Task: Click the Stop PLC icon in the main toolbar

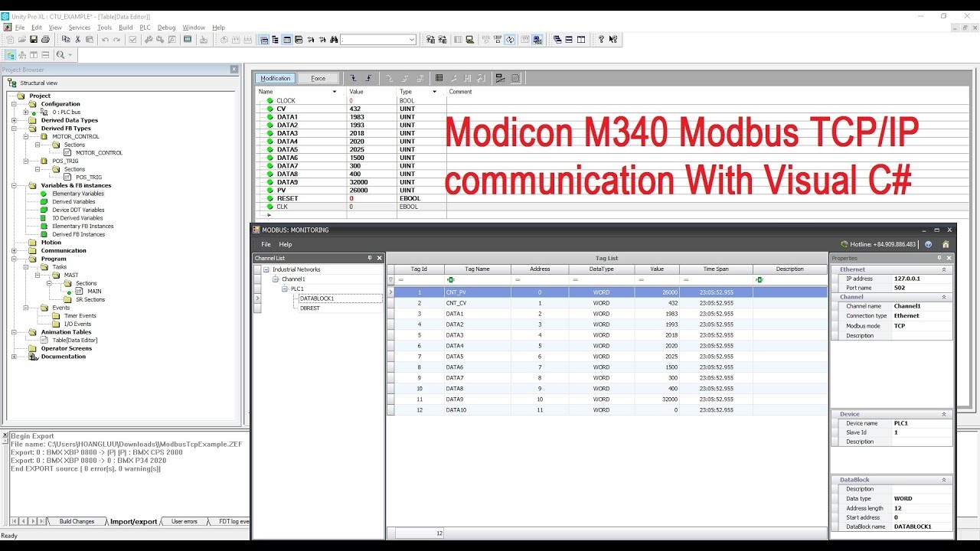Action: pyautogui.click(x=498, y=40)
